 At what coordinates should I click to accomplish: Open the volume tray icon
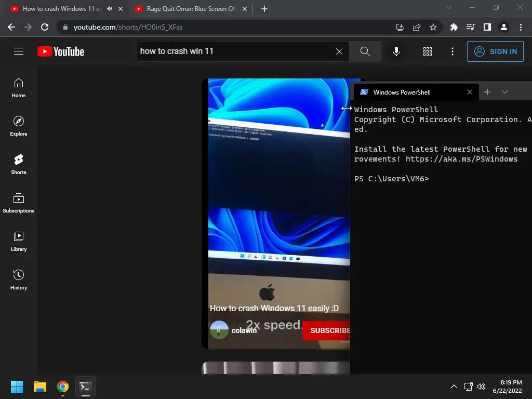tap(481, 387)
